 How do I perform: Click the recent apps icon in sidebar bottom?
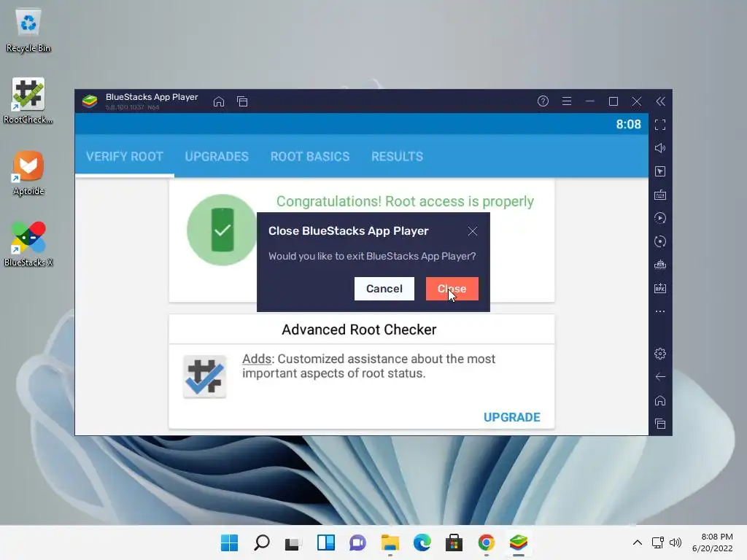coord(659,424)
